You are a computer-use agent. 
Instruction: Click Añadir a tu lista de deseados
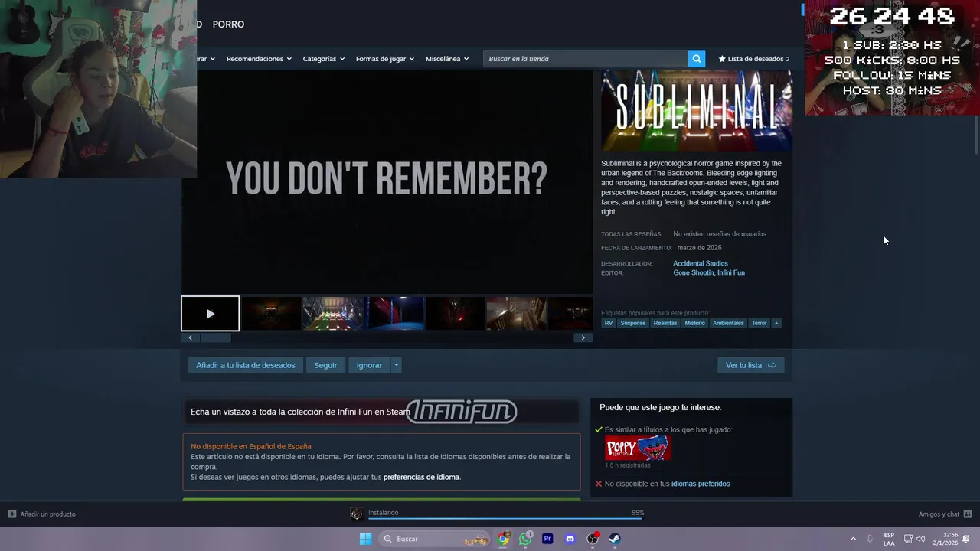[245, 365]
